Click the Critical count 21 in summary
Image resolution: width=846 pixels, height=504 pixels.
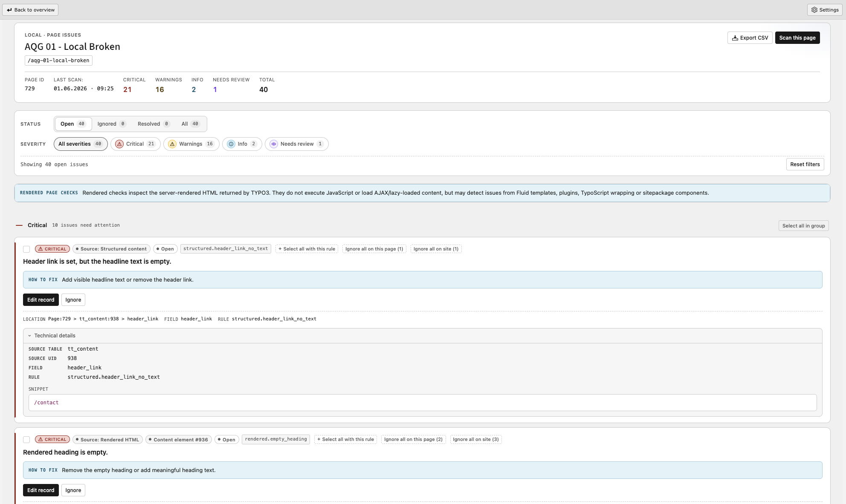[127, 89]
